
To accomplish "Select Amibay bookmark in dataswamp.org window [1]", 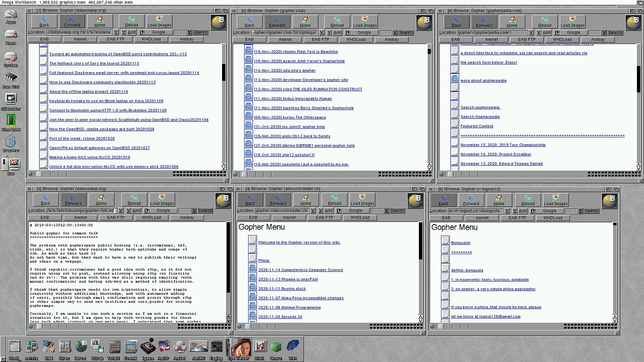I will [x=187, y=39].
